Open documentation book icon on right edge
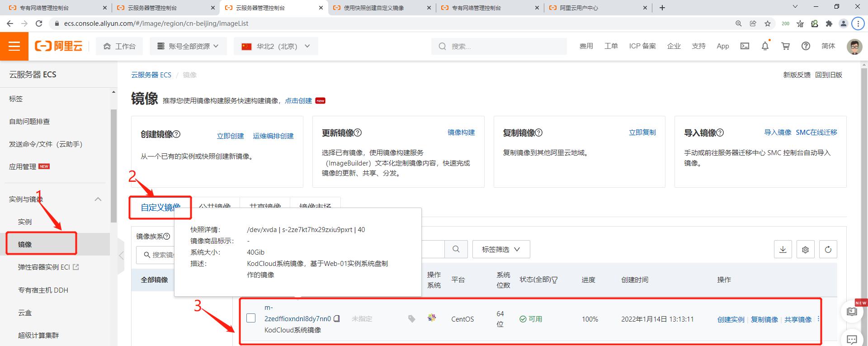The image size is (868, 346). coord(852,312)
